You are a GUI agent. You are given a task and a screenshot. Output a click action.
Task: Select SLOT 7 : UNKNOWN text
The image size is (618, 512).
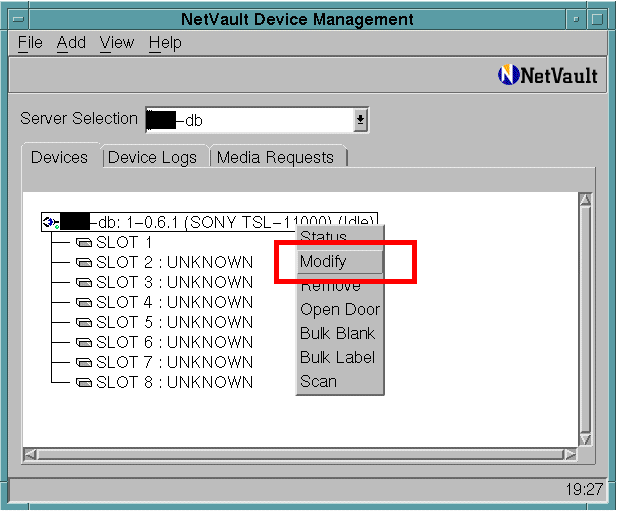tap(174, 362)
